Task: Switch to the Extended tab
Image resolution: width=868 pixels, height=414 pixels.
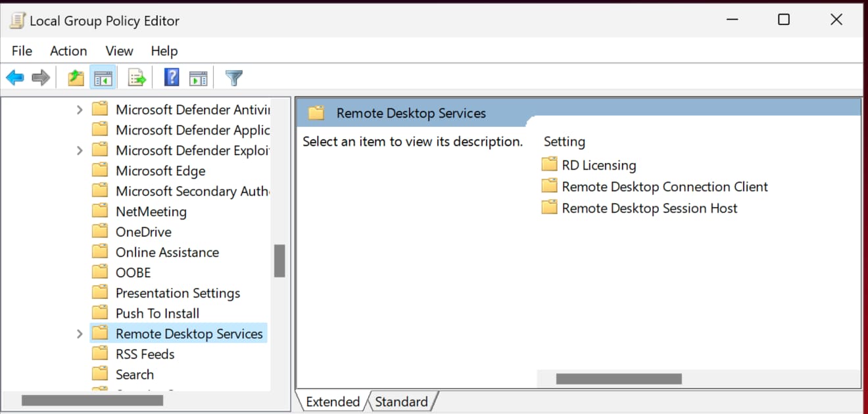Action: [x=333, y=402]
